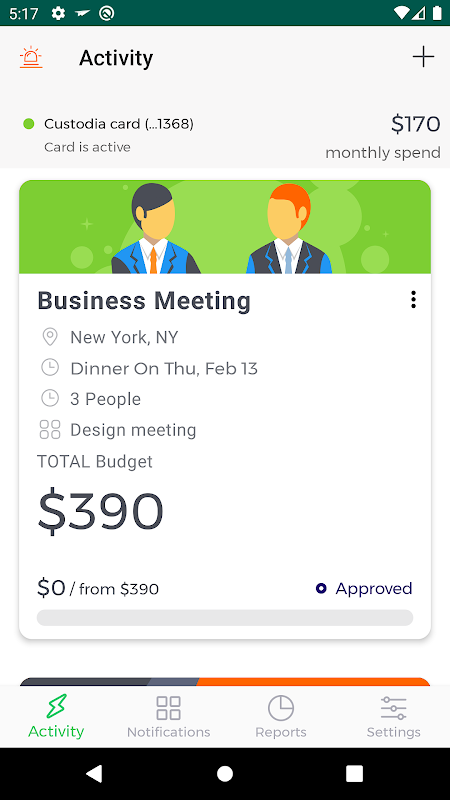The width and height of the screenshot is (450, 800).
Task: Tap the $390 total budget amount
Action: coord(101,510)
